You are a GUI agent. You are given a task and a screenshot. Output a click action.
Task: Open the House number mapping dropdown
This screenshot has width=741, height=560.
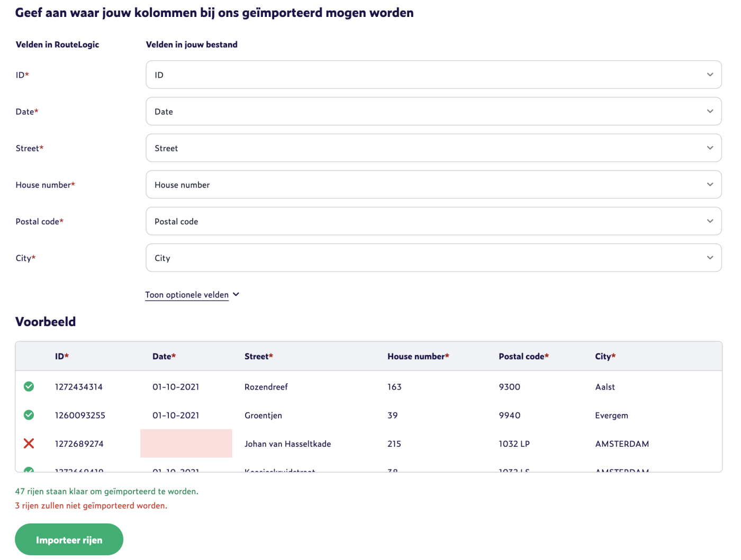coord(433,185)
